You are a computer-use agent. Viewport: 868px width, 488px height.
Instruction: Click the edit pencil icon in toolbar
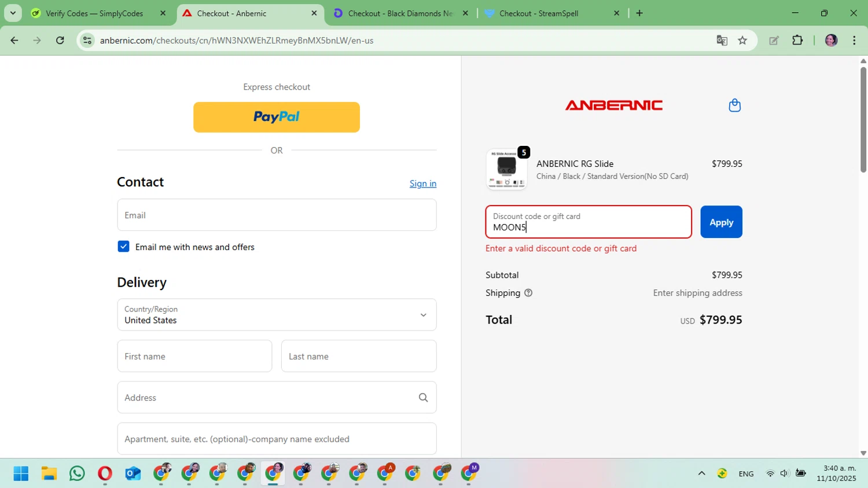click(x=774, y=41)
